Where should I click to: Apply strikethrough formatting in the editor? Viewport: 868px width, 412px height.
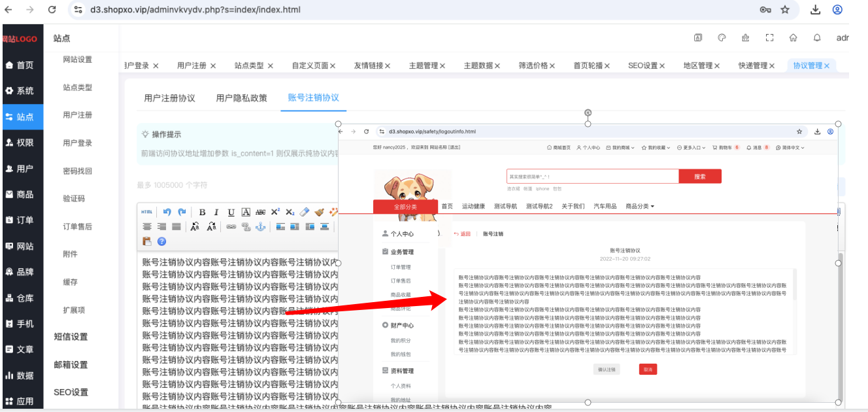[x=260, y=212]
